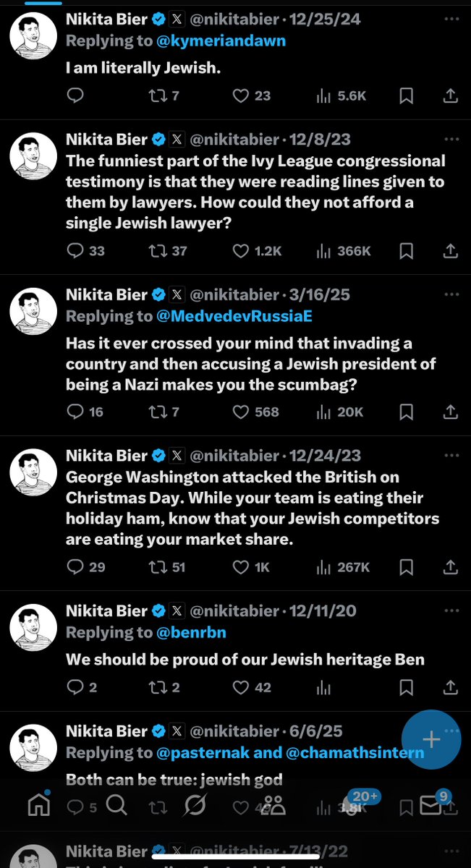
Task: Open the @kymeriandawn profile link
Action: [x=221, y=41]
